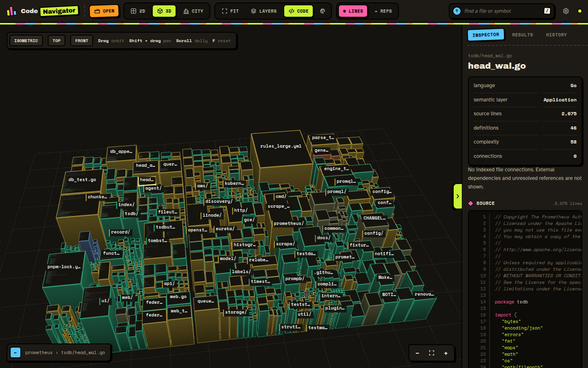
Task: Click the green status indicator dot
Action: [x=579, y=11]
